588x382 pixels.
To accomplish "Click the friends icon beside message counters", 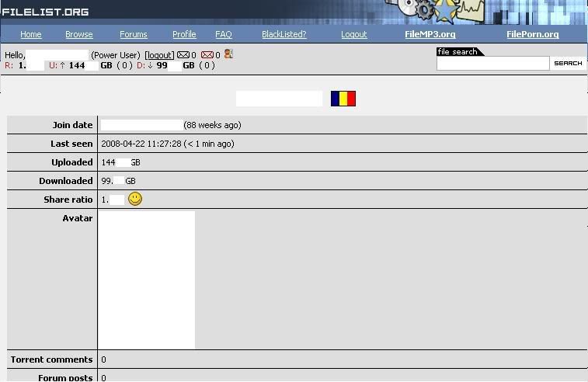I will pos(228,54).
